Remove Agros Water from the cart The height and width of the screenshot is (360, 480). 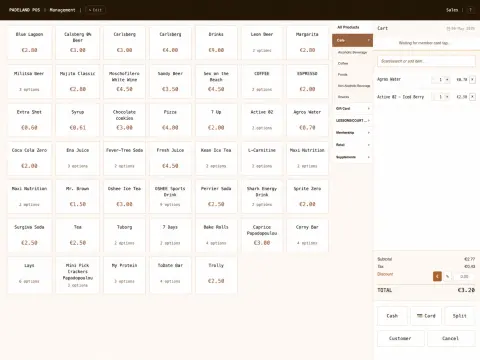point(472,79)
